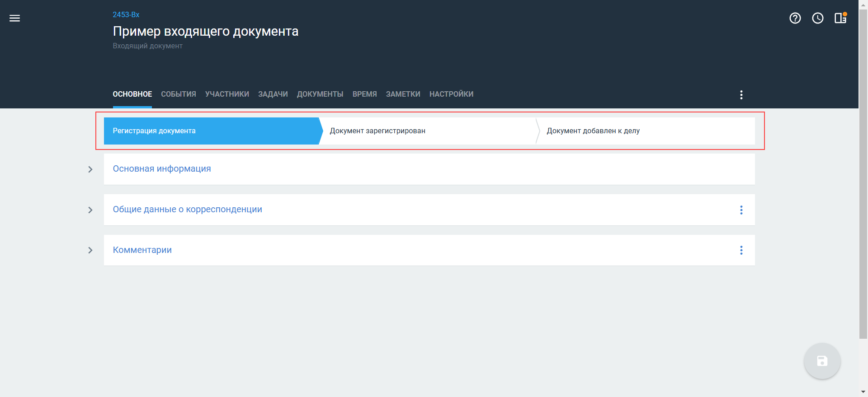Open the help question mark icon

pos(795,18)
